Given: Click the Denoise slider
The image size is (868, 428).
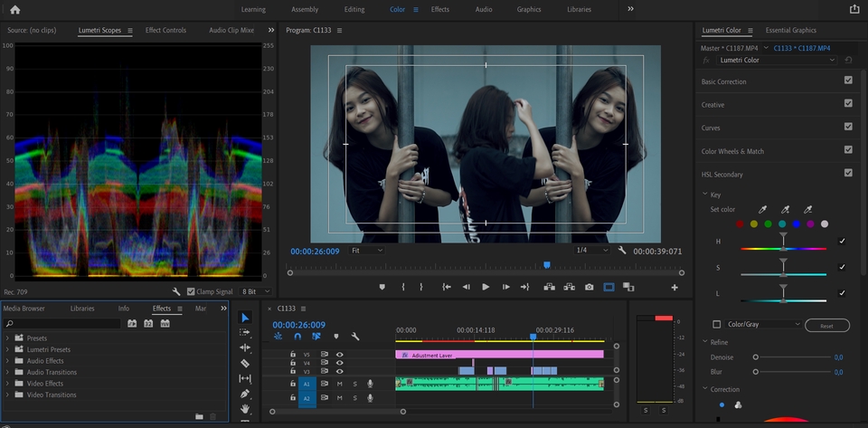Looking at the screenshot, I should click(x=793, y=357).
